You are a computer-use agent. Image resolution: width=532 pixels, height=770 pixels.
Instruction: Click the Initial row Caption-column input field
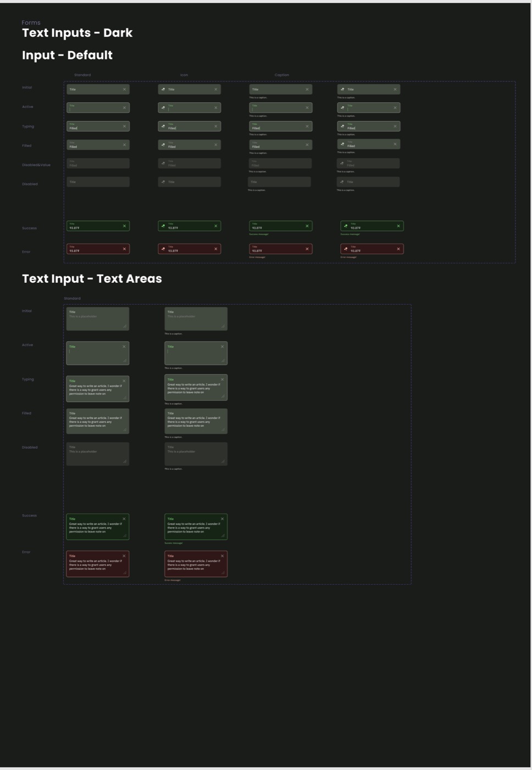coord(280,89)
